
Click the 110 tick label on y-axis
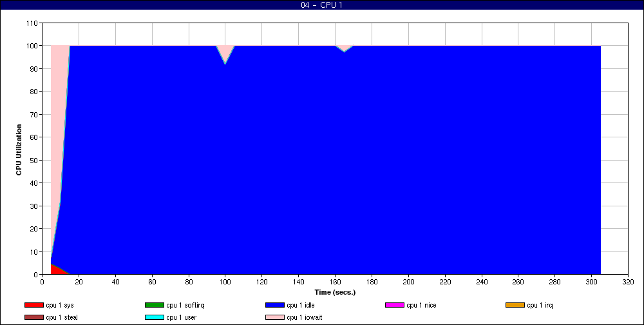click(x=32, y=23)
